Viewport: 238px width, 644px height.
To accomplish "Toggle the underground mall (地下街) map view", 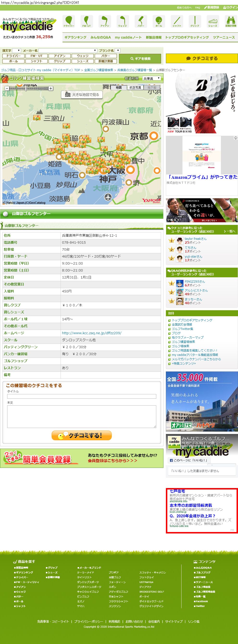I will tap(152, 87).
